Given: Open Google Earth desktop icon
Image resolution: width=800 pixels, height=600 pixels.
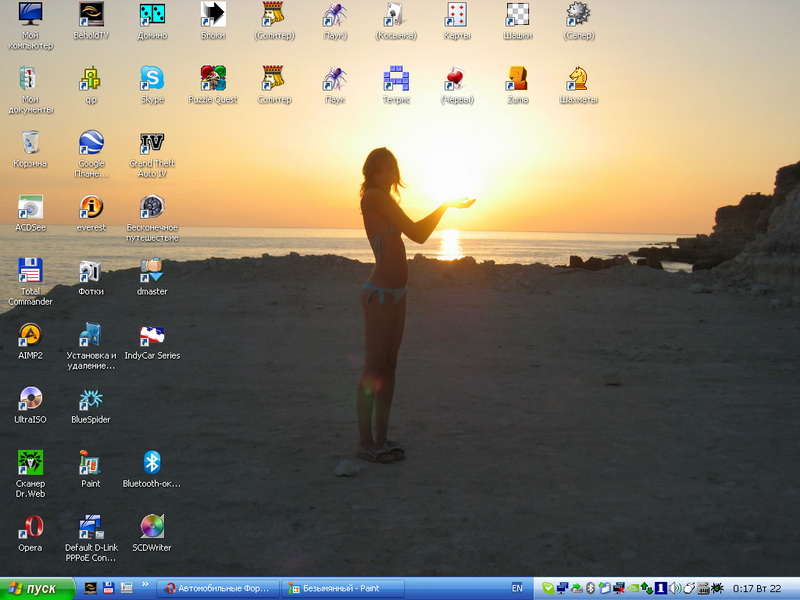Looking at the screenshot, I should [91, 143].
